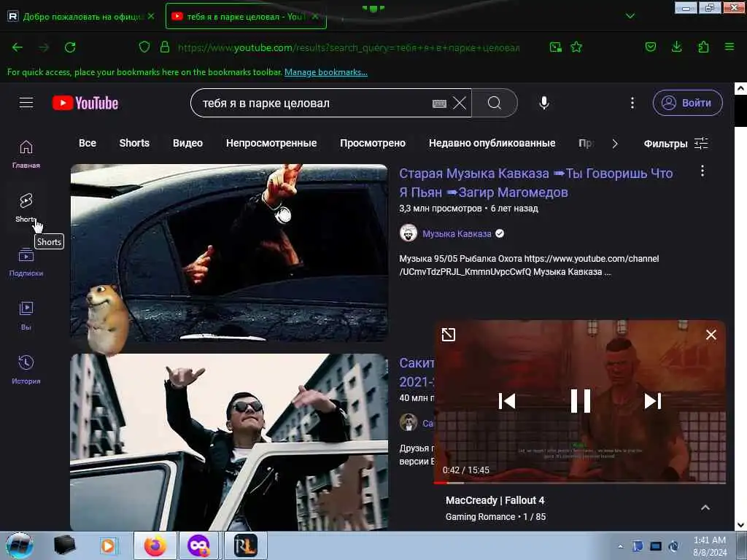Skip to previous video in miniplayer
The width and height of the screenshot is (747, 560).
point(506,401)
